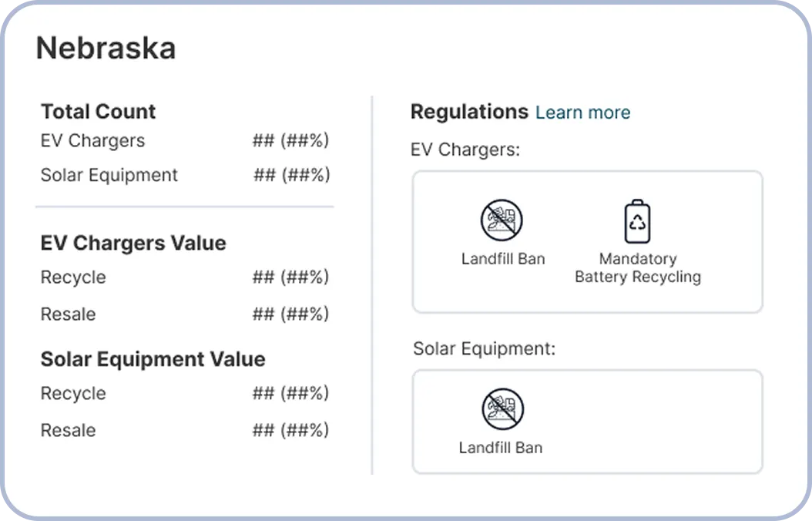Click the EV Chargers Value heading
The height and width of the screenshot is (521, 812).
[133, 243]
